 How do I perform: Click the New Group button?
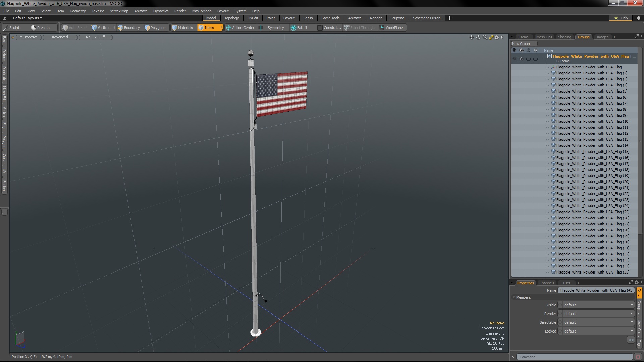(521, 44)
